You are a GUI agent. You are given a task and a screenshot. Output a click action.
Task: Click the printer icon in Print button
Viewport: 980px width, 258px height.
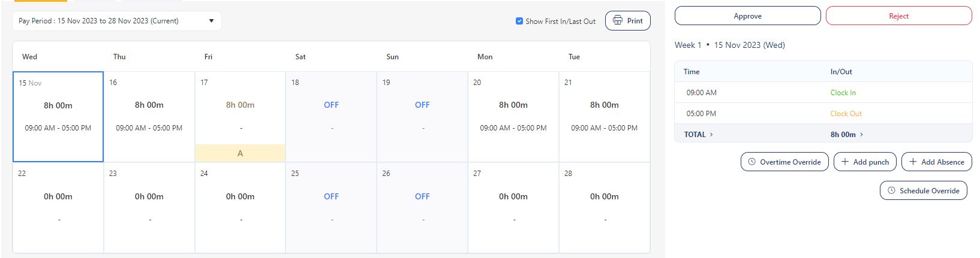pyautogui.click(x=618, y=20)
